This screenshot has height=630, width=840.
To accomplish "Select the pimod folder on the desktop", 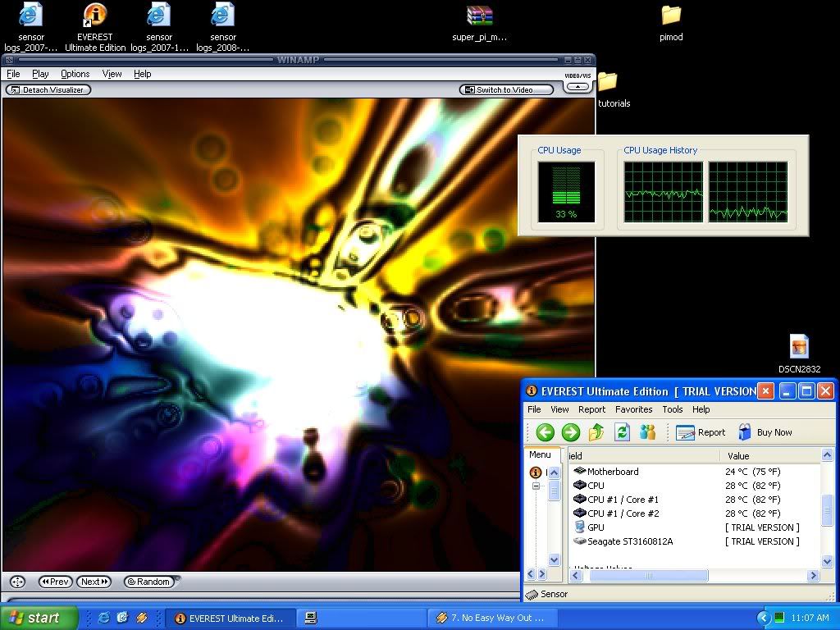I will 671,24.
